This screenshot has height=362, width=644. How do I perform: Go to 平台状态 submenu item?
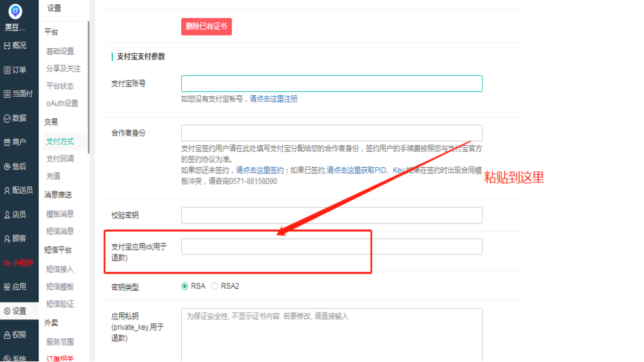[60, 86]
